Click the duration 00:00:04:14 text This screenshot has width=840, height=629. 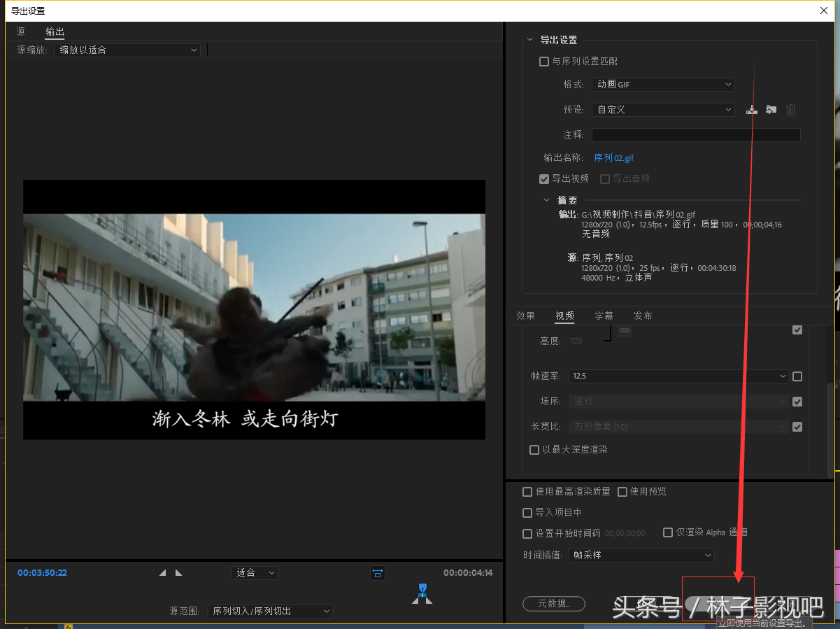point(468,573)
